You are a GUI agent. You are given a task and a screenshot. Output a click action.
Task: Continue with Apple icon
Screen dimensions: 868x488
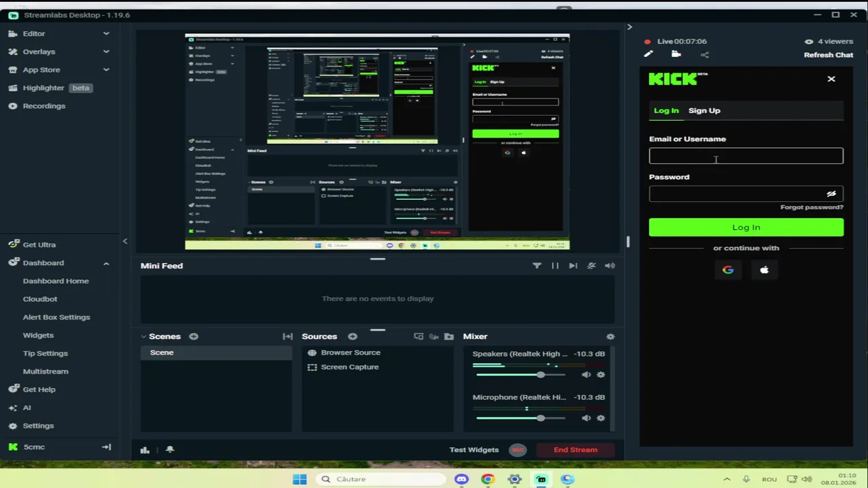pyautogui.click(x=764, y=270)
